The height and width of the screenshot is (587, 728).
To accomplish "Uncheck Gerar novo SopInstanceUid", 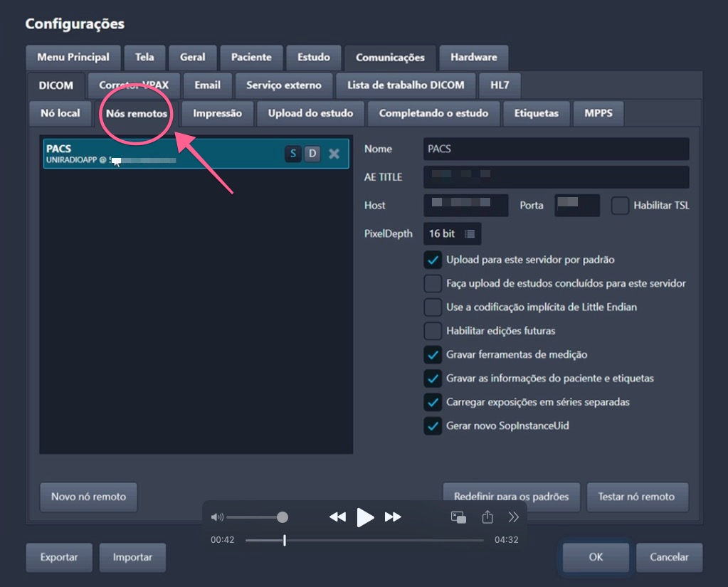I will click(x=433, y=426).
